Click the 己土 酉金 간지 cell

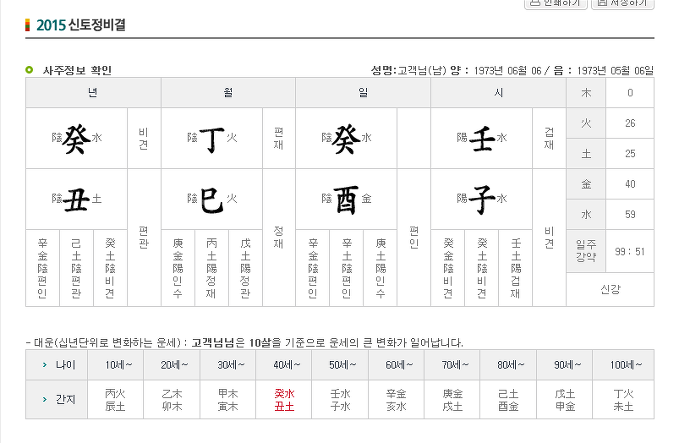[x=508, y=400]
